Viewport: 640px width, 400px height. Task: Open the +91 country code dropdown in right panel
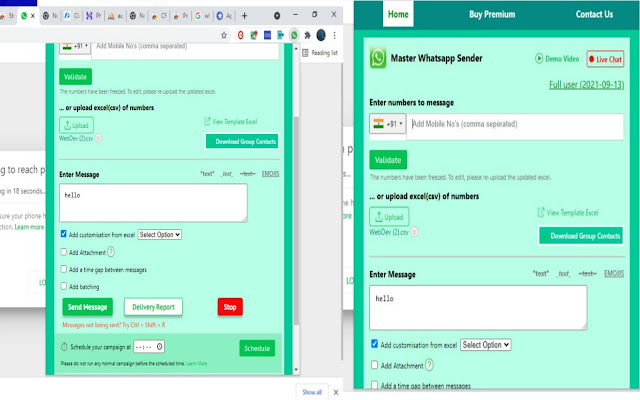pyautogui.click(x=388, y=124)
